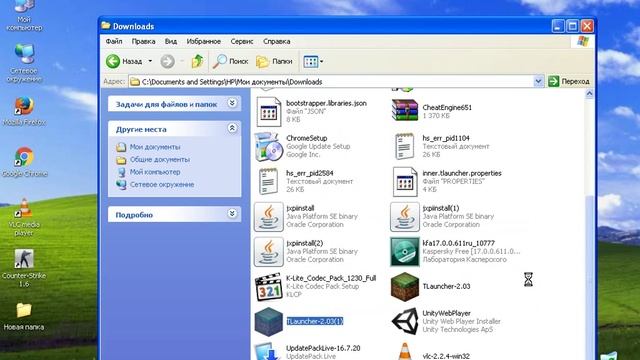640x360 pixels.
Task: Click the Windows flag logo in menu bar
Action: [x=583, y=41]
